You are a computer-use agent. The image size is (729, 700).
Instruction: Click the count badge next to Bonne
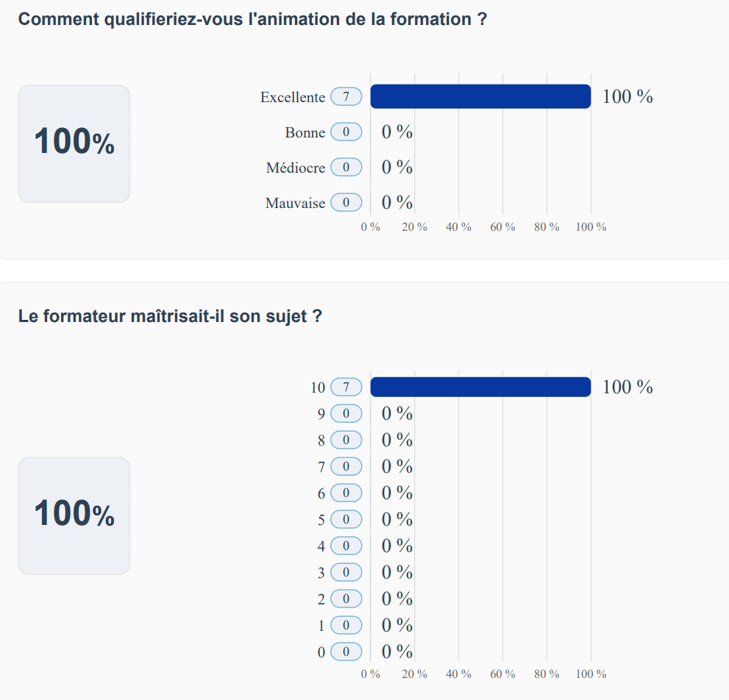coord(346,132)
